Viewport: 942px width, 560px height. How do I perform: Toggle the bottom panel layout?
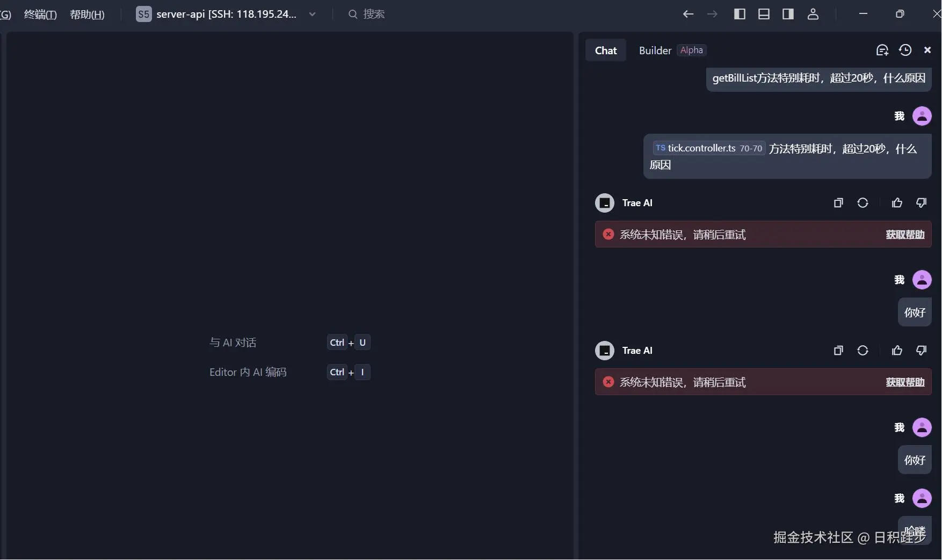tap(764, 14)
